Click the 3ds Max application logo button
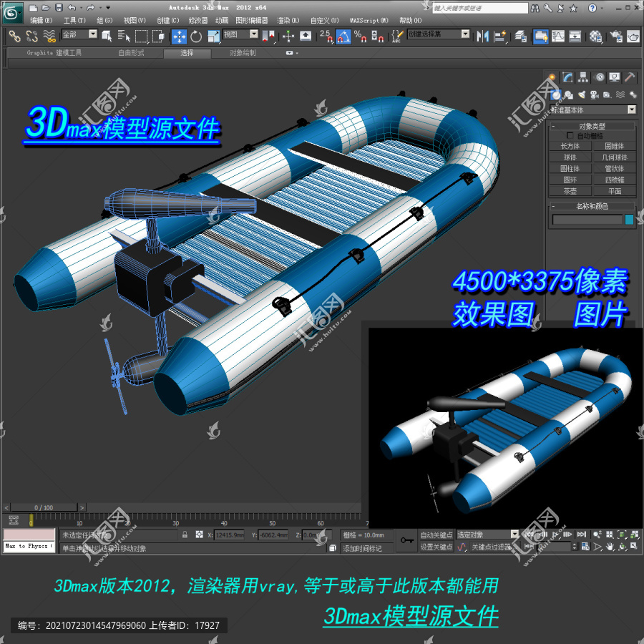This screenshot has height=644, width=644. (13, 13)
